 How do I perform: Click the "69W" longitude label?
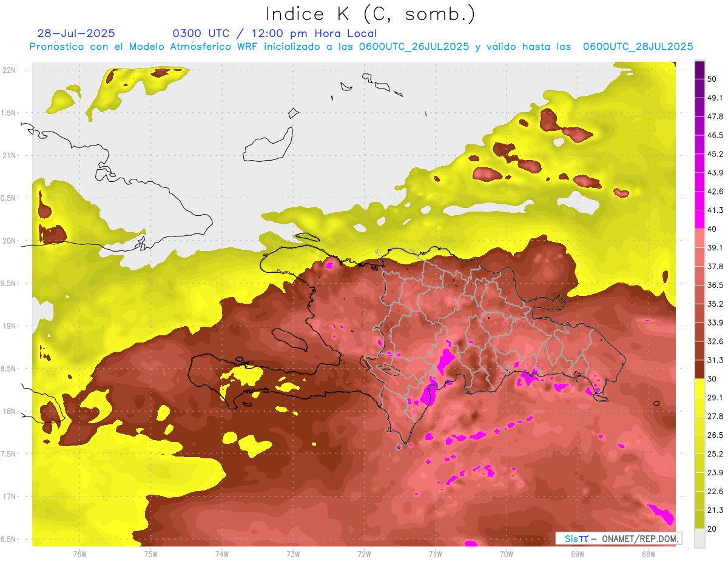tap(578, 554)
